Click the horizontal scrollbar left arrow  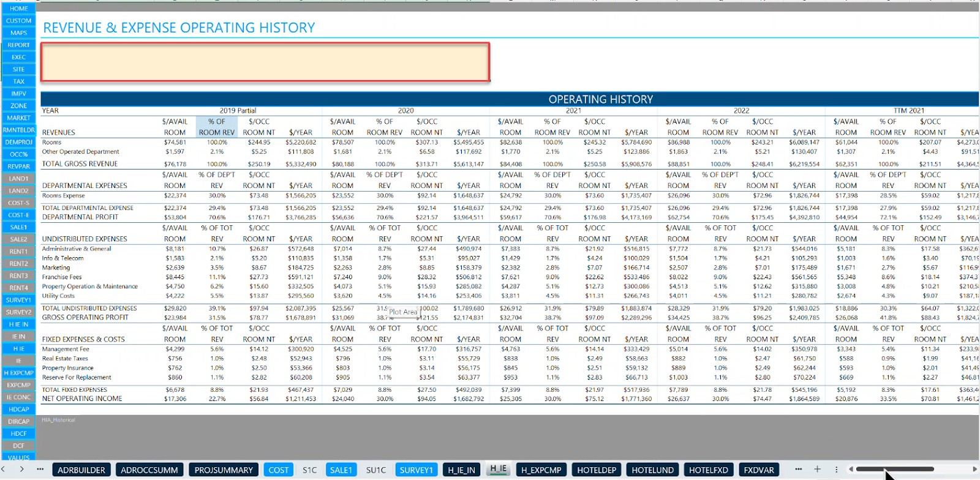(x=851, y=469)
